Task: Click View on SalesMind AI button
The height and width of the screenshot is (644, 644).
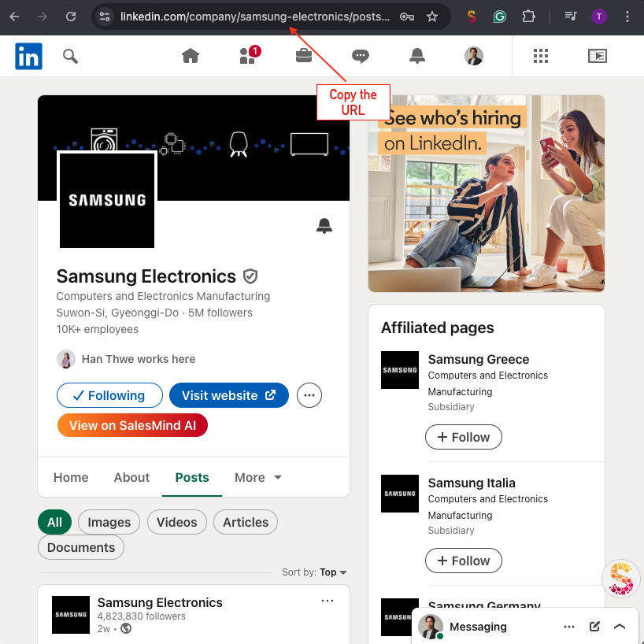Action: (132, 425)
